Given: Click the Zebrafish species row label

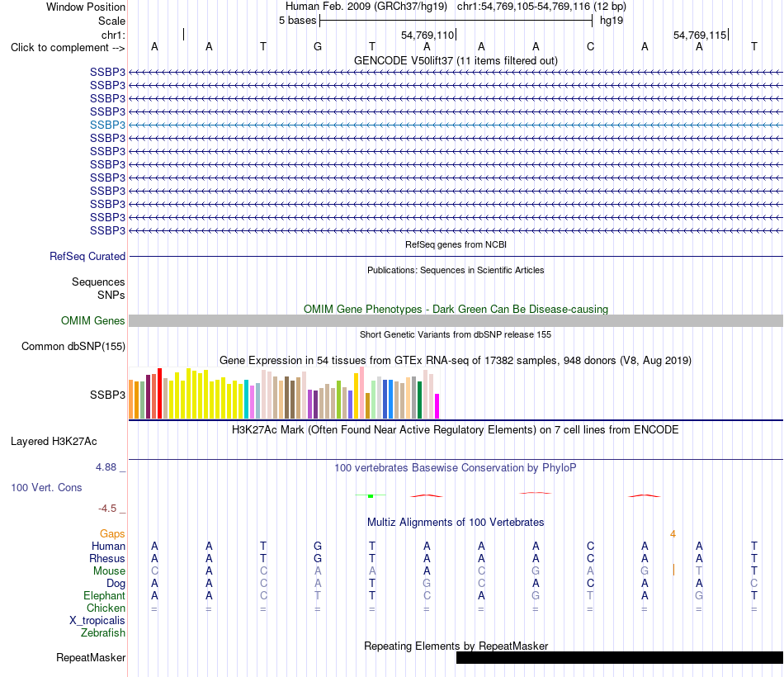Looking at the screenshot, I should [103, 633].
